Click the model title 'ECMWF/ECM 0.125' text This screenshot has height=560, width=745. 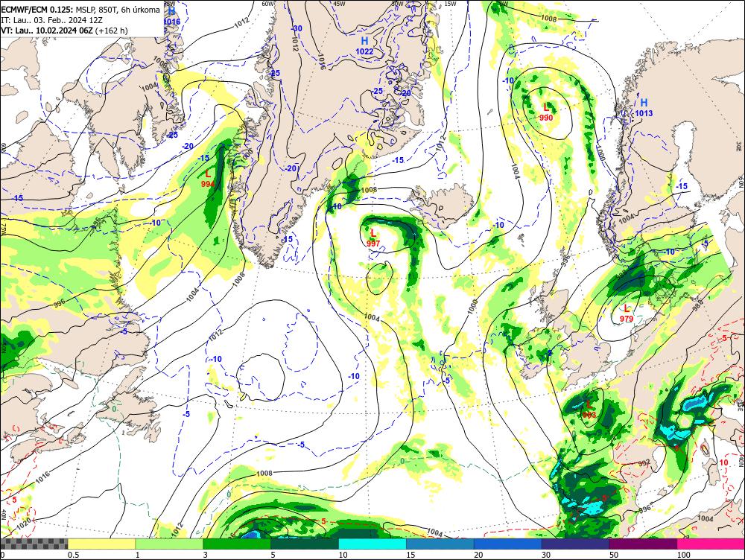pos(37,10)
